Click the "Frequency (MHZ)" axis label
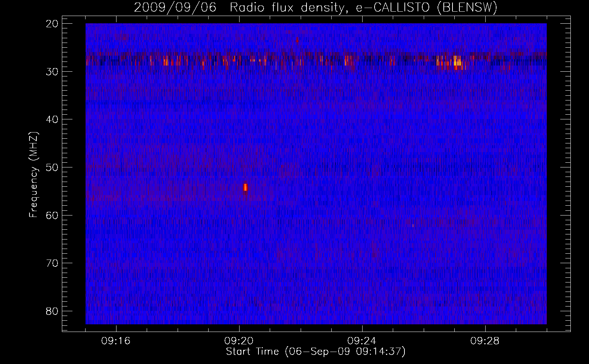Screen dimensions: 589x364 [33, 175]
